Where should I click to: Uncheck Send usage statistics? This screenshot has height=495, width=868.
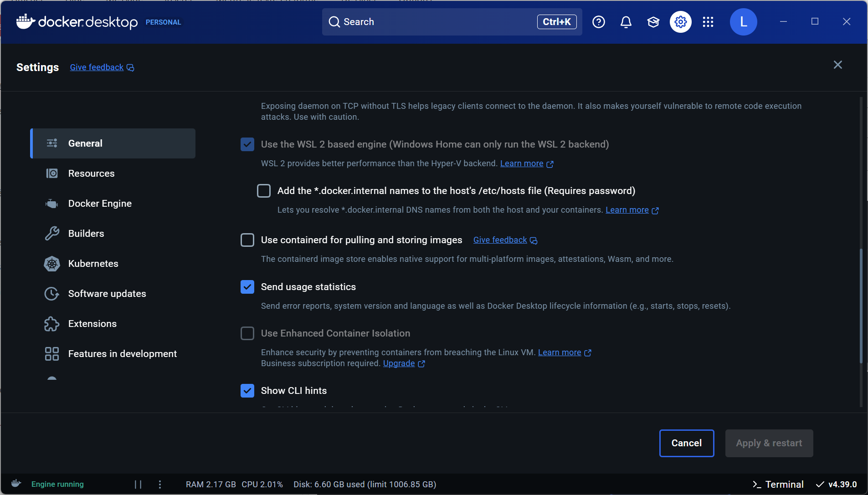click(247, 287)
